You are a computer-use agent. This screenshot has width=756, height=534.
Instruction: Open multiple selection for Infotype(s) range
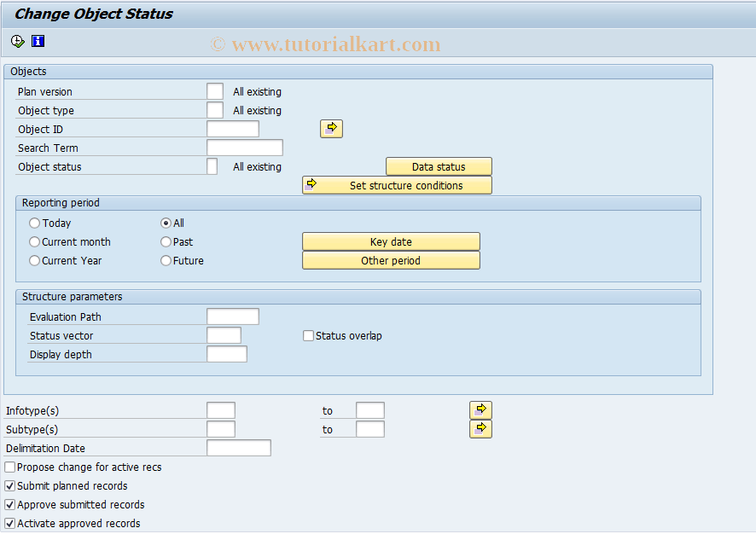(x=480, y=410)
